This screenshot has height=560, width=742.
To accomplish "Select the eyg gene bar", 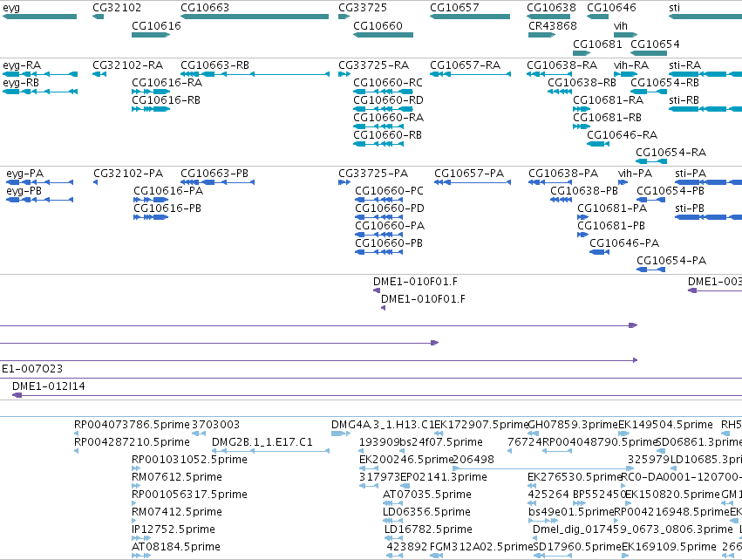I will point(40,17).
